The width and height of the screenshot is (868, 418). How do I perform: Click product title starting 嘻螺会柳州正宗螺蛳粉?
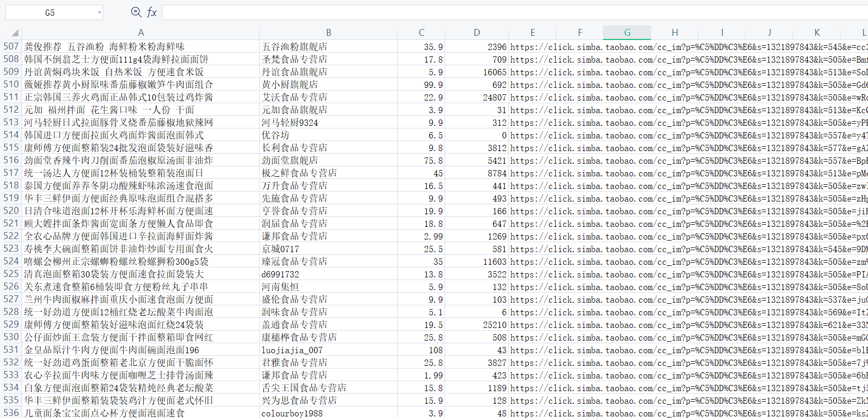coord(141,262)
